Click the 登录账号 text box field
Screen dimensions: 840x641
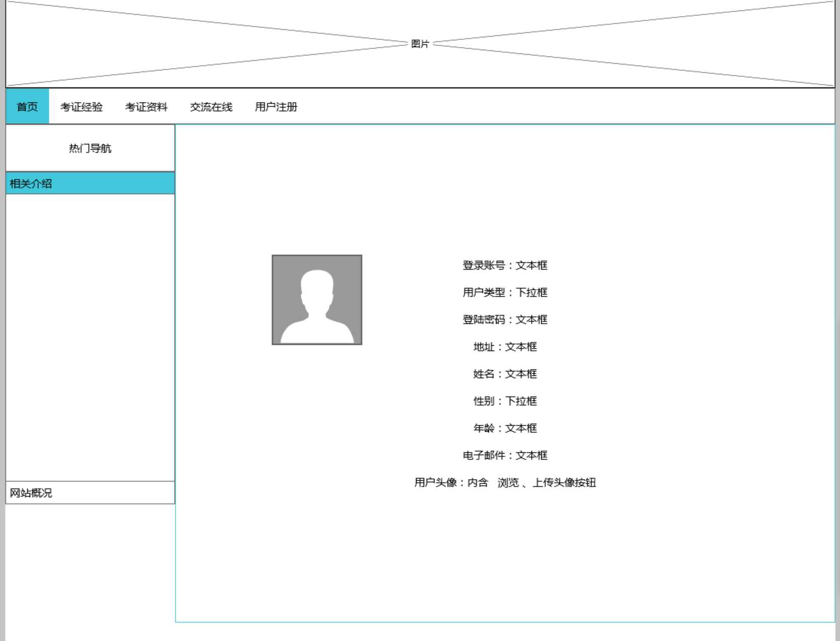(505, 265)
